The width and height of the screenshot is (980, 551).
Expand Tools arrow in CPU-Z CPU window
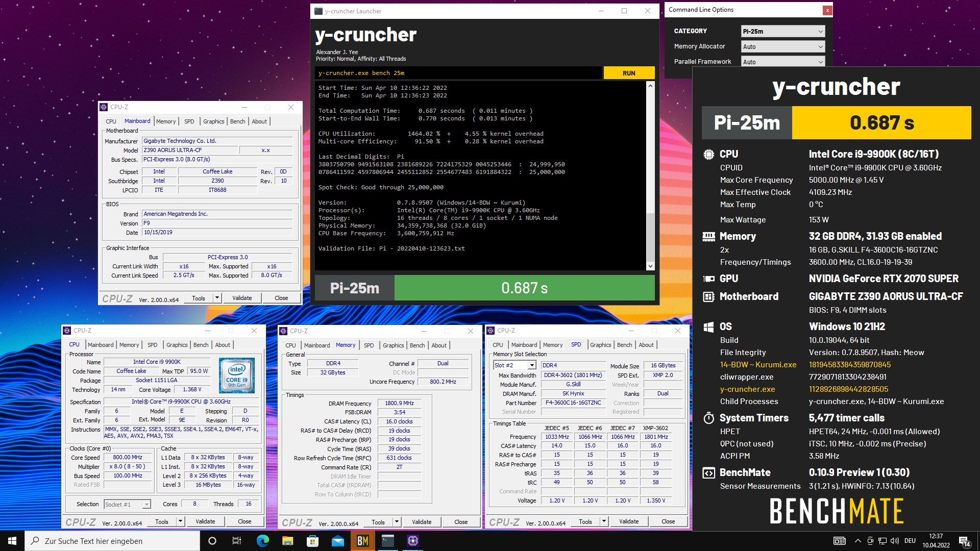(x=180, y=521)
